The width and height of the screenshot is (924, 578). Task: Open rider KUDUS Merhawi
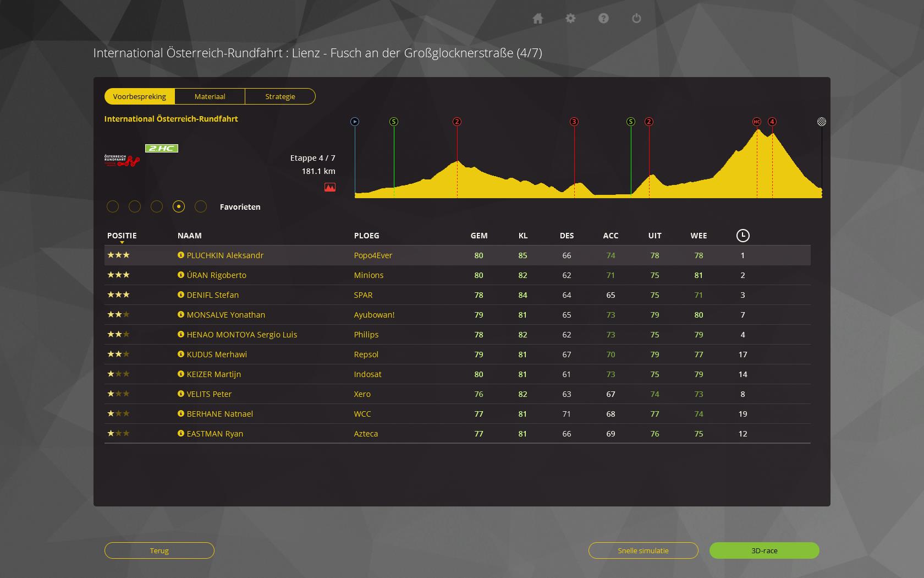[x=217, y=355]
